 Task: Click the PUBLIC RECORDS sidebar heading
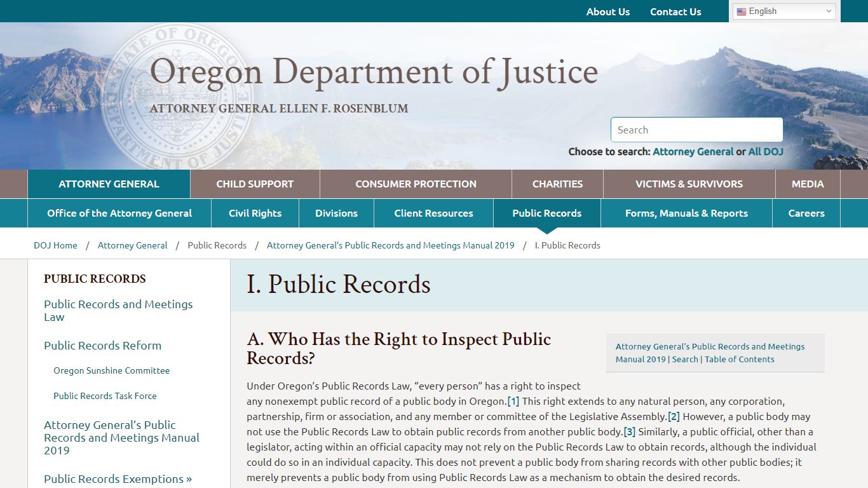95,279
